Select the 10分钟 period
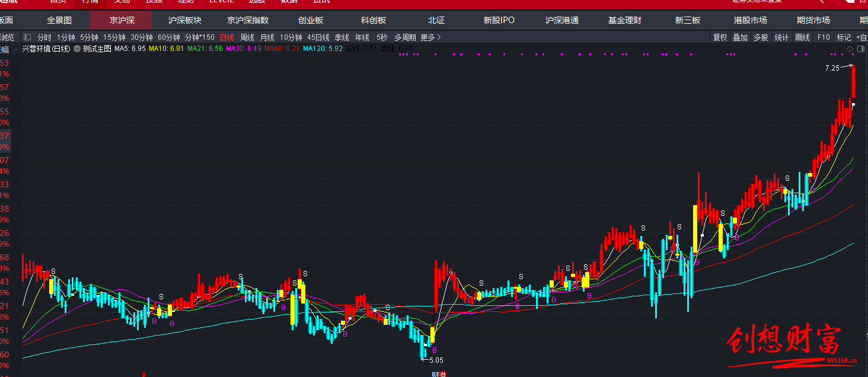 click(291, 37)
